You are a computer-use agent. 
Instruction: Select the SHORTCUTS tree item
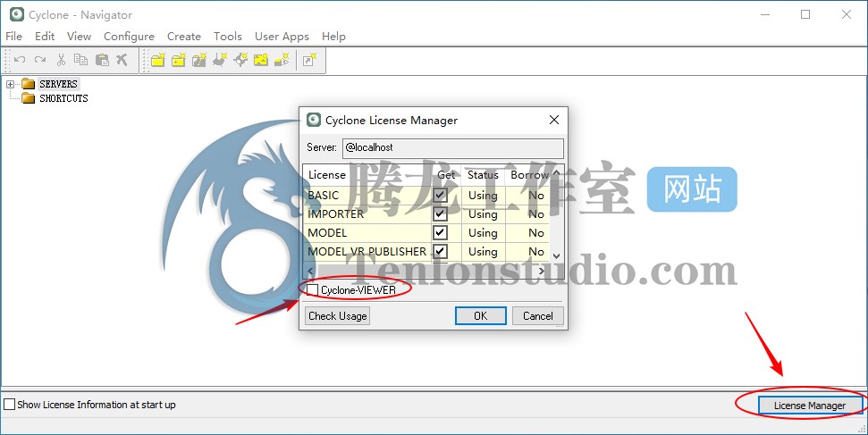click(63, 98)
